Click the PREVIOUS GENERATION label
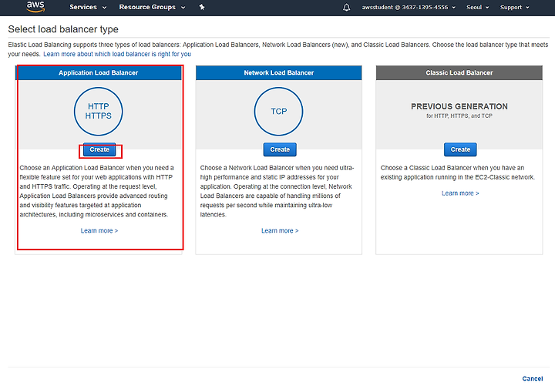555x392 pixels. point(459,106)
